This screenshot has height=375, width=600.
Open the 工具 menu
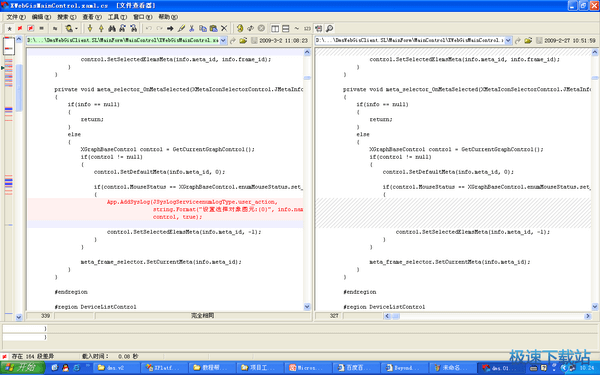(x=117, y=17)
